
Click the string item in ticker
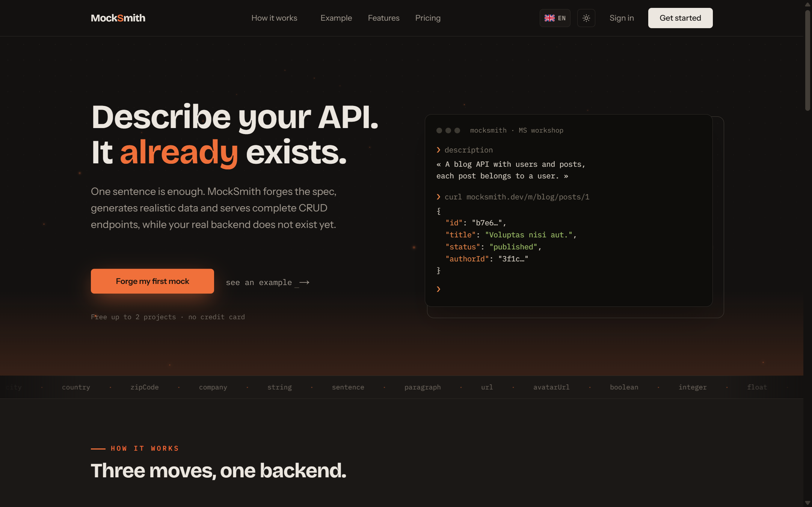pyautogui.click(x=279, y=387)
